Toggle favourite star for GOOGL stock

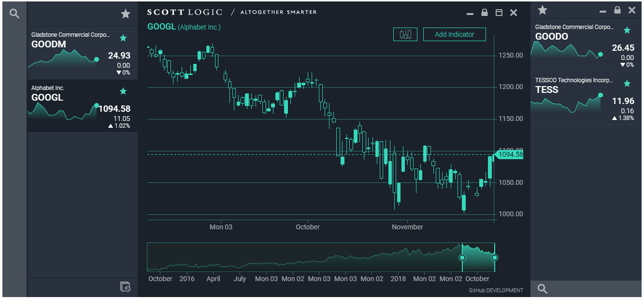[x=123, y=91]
